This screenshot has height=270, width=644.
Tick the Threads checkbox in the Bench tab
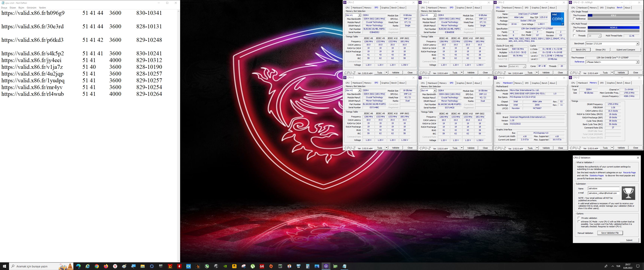(x=574, y=36)
